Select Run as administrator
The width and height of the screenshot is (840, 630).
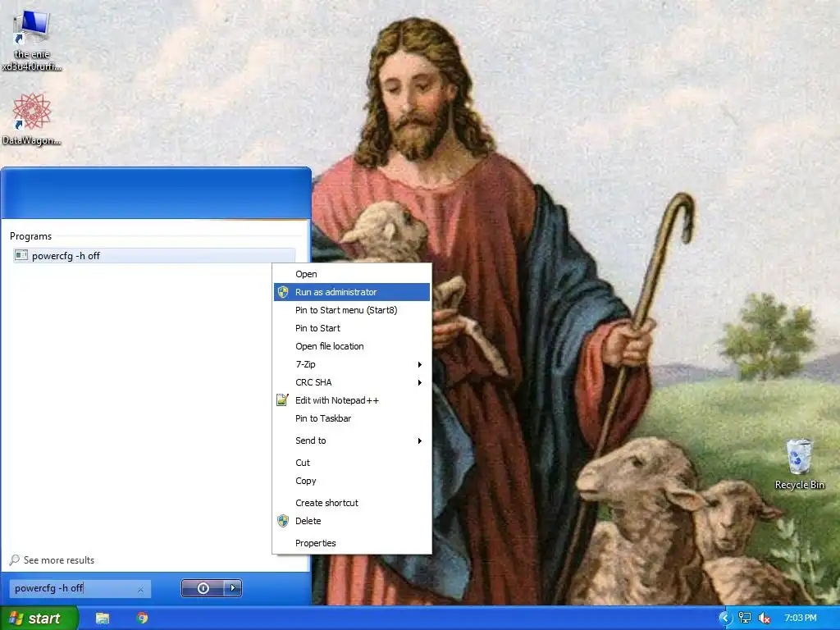[x=352, y=292]
